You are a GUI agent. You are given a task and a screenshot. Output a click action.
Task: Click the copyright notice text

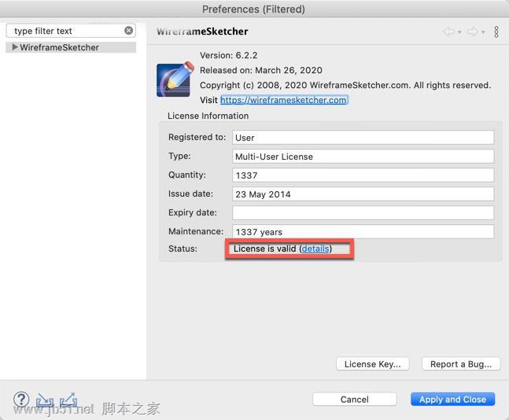pyautogui.click(x=345, y=86)
